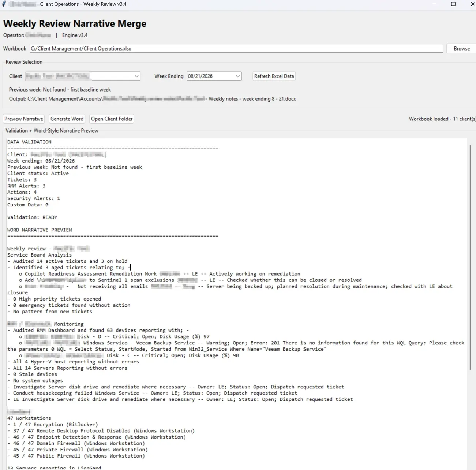The image size is (476, 470).
Task: Click '45 / 47 Public Firewall' line
Action: [x=76, y=456]
